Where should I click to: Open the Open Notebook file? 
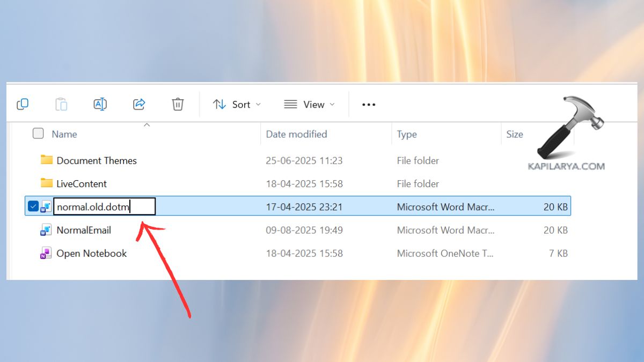(91, 253)
